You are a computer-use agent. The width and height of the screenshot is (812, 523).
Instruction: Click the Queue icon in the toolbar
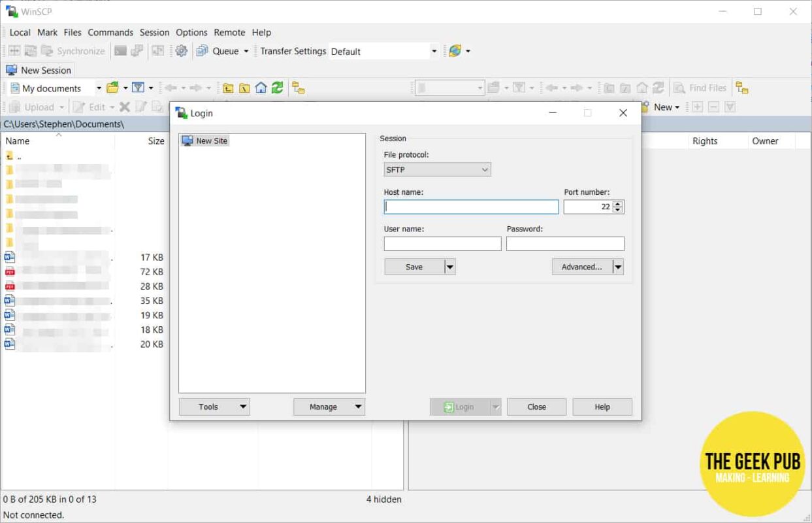[203, 51]
